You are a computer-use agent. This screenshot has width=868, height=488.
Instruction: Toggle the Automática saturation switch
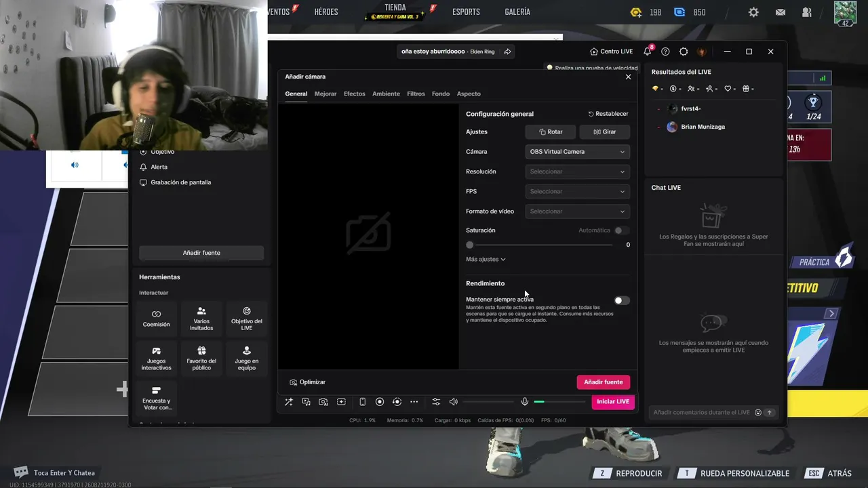pyautogui.click(x=622, y=230)
